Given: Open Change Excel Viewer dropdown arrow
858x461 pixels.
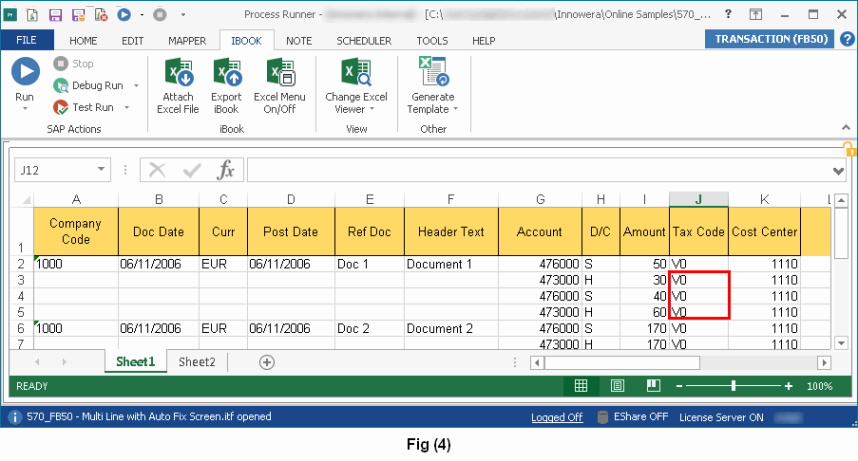Looking at the screenshot, I should click(x=372, y=109).
